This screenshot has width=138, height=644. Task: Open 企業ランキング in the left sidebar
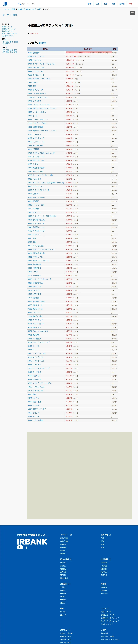7,27
